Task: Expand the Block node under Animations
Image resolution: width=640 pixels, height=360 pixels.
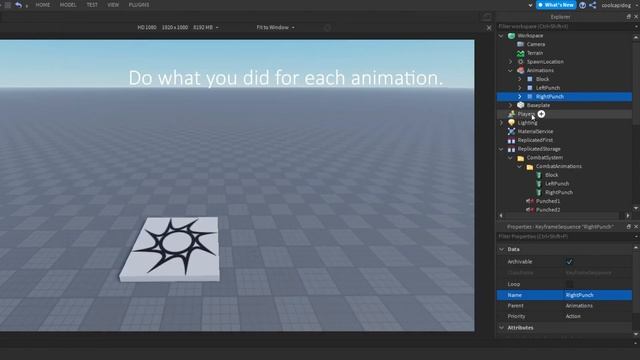Action: point(520,79)
